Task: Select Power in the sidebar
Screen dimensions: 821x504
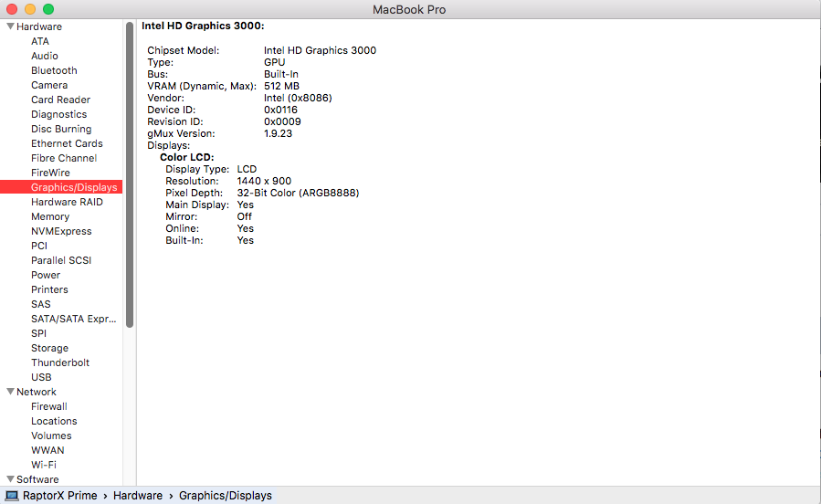Action: (46, 275)
